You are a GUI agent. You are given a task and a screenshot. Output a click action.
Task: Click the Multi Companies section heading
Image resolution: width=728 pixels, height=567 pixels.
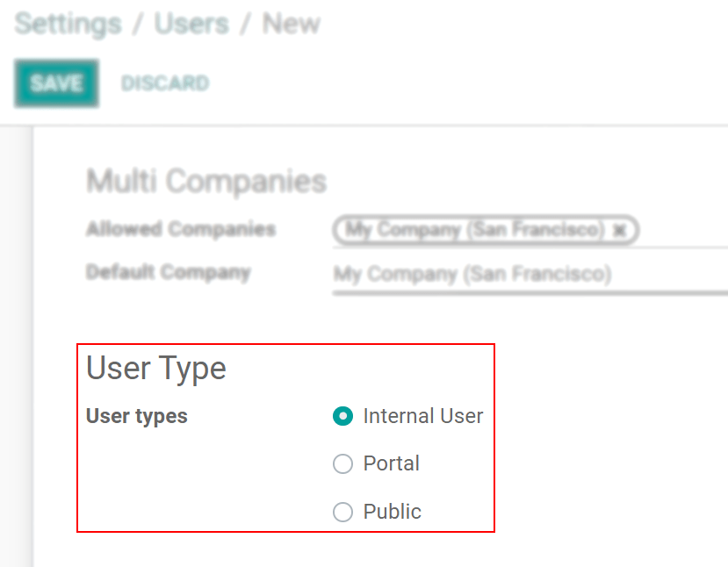(x=205, y=181)
